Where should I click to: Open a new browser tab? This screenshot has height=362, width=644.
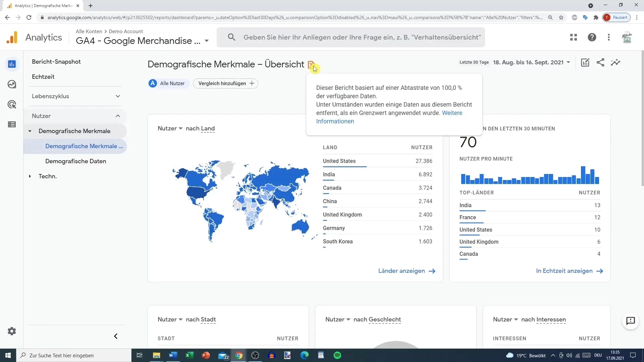pos(91,6)
